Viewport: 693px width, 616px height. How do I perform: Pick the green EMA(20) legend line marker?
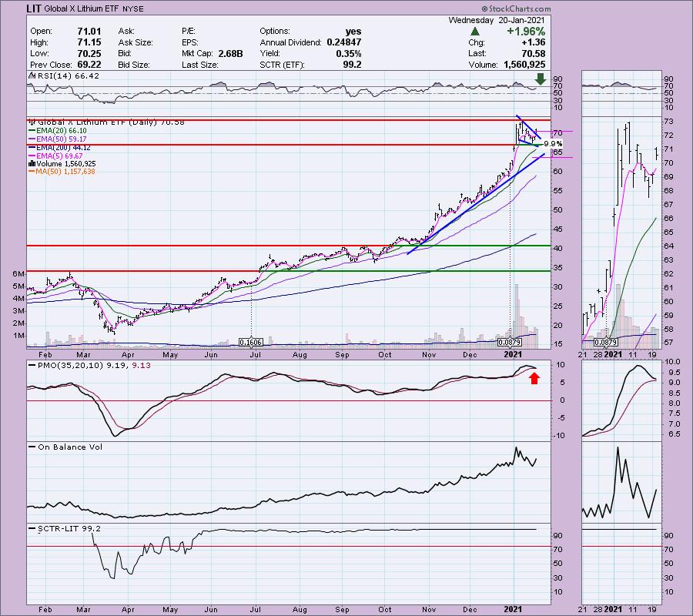[32, 131]
